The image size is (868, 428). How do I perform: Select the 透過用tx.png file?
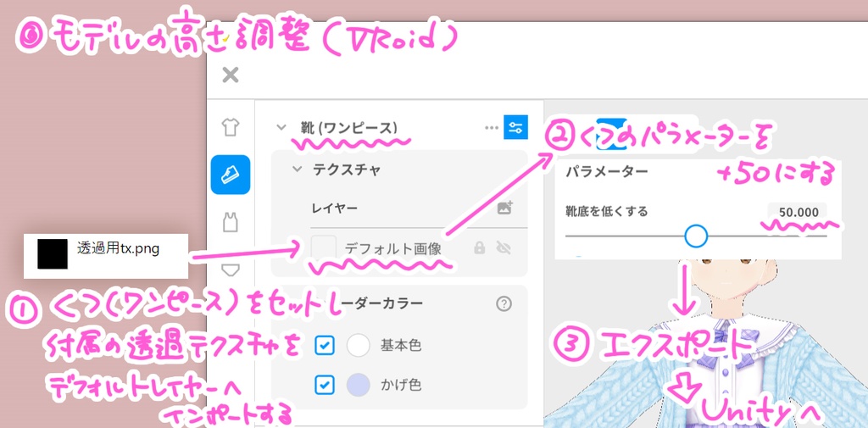(106, 256)
